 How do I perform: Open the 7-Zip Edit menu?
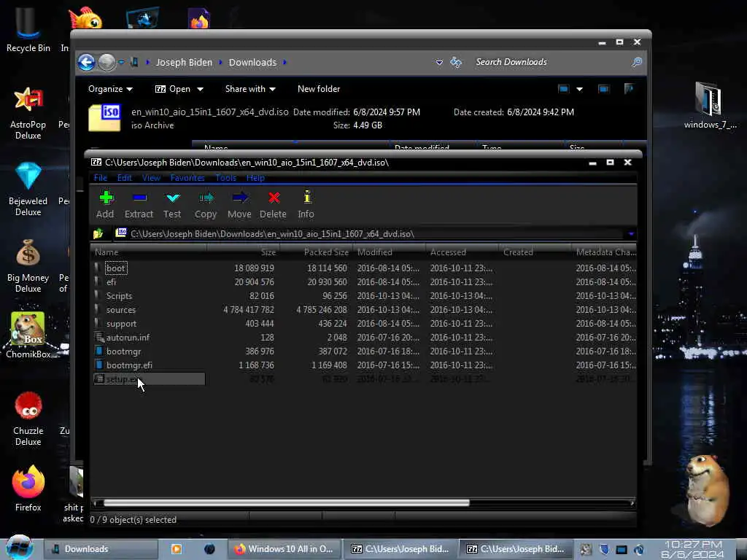coord(124,178)
